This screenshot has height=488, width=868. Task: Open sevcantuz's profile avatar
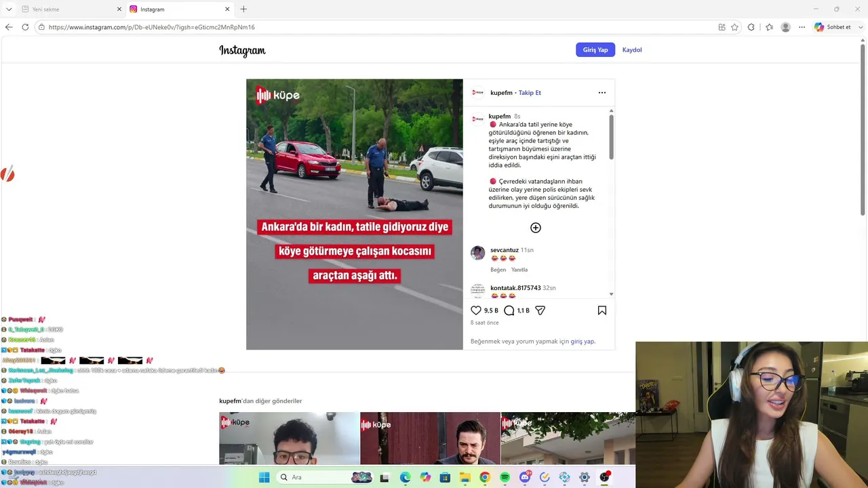[x=478, y=253]
